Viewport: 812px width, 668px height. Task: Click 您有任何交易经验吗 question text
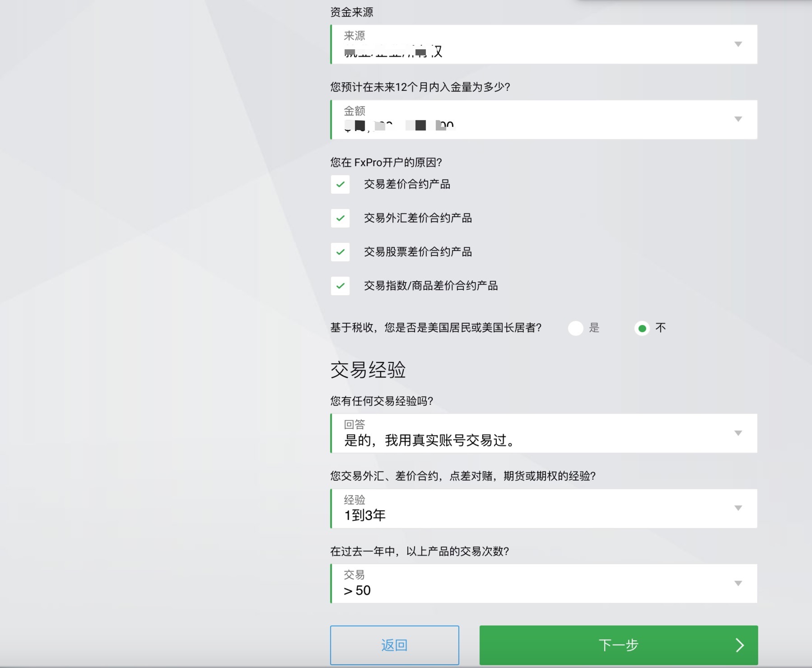(x=382, y=401)
